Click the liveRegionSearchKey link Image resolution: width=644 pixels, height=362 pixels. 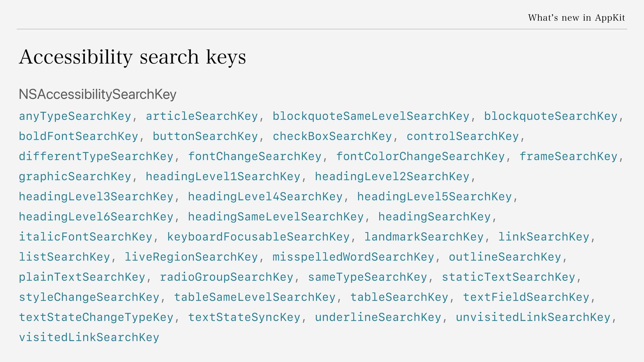click(191, 257)
